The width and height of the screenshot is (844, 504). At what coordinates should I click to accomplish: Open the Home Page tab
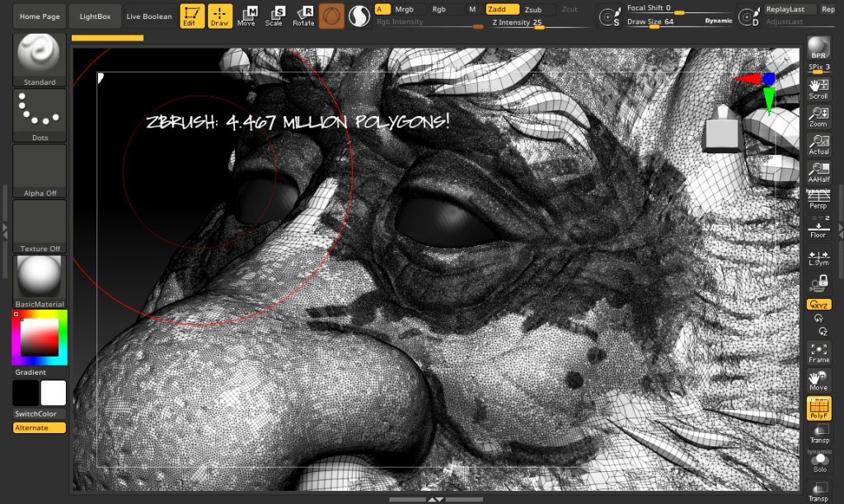coord(40,16)
